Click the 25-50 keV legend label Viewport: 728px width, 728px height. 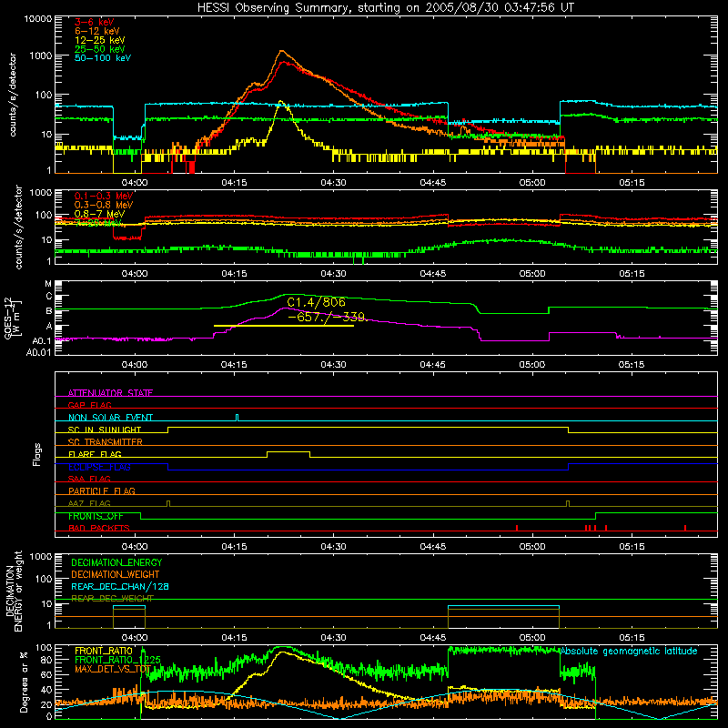99,49
